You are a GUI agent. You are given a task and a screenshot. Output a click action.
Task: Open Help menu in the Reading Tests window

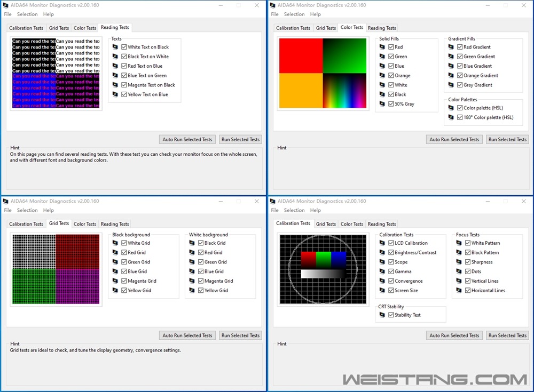pos(49,14)
